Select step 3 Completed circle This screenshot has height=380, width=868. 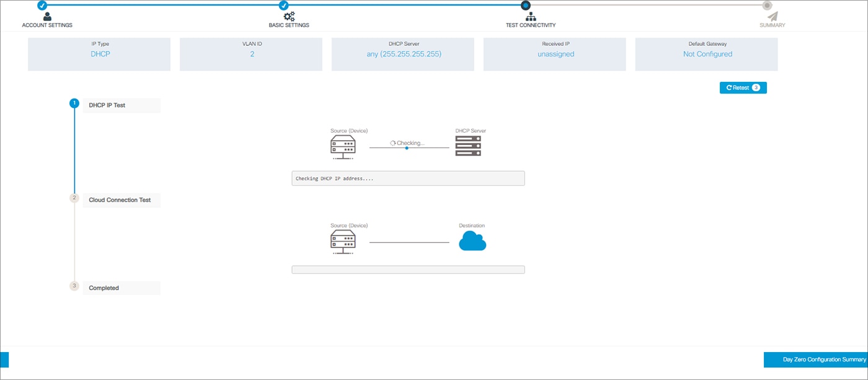click(x=74, y=286)
